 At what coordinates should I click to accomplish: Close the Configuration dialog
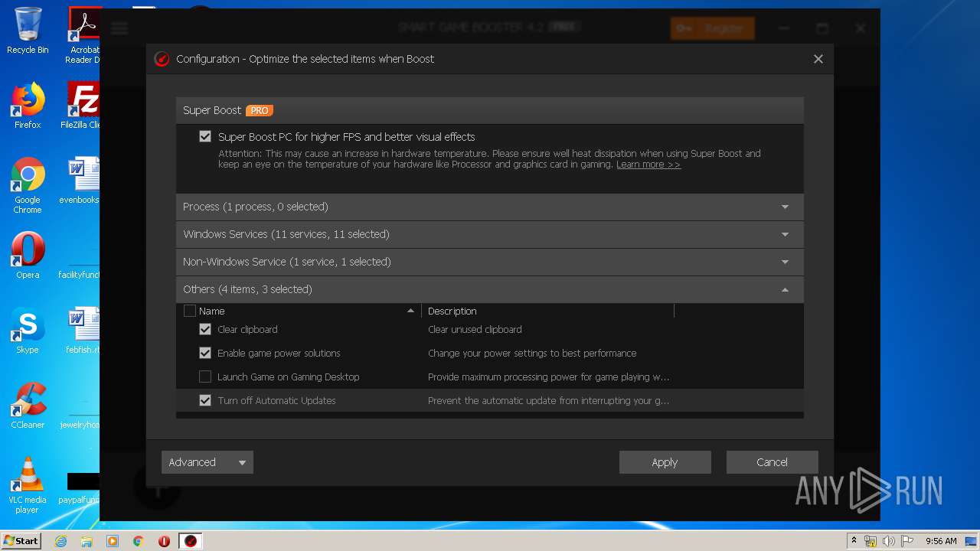818,59
